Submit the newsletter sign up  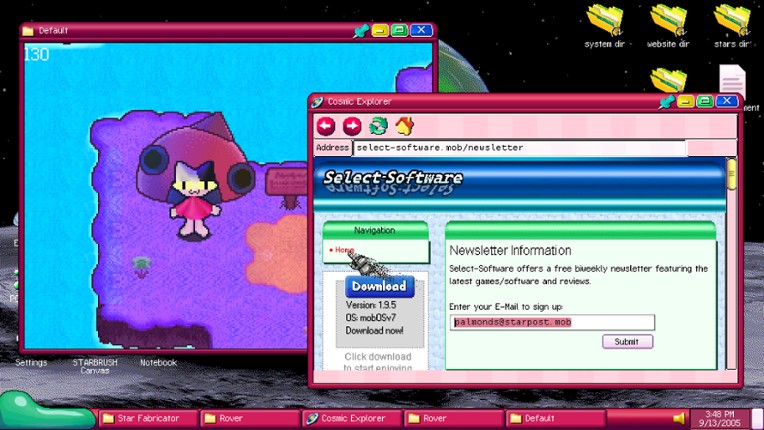coord(627,341)
